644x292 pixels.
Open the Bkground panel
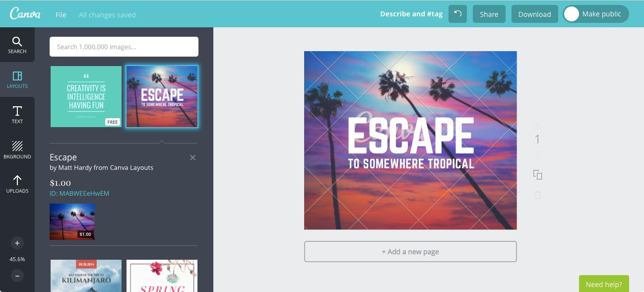[x=17, y=149]
